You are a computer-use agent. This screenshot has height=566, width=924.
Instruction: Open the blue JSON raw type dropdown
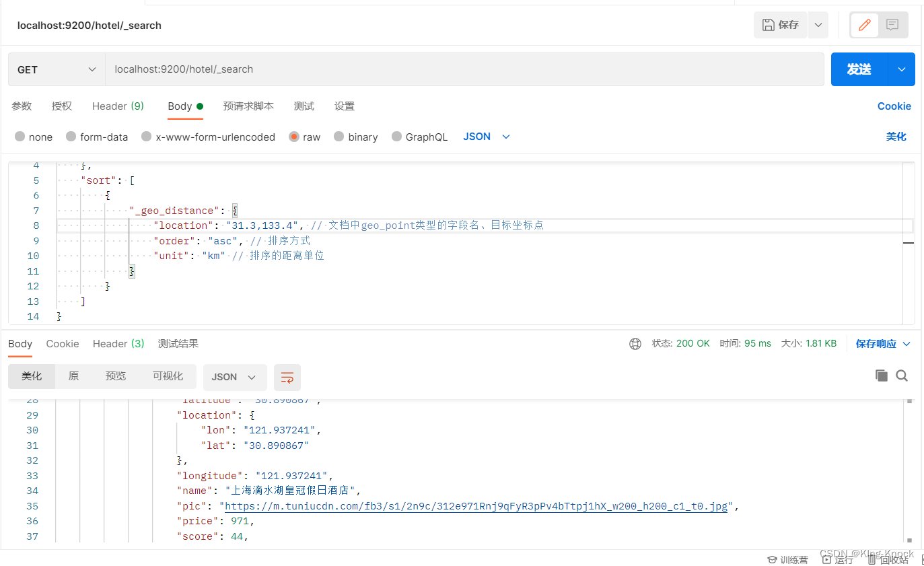click(487, 137)
